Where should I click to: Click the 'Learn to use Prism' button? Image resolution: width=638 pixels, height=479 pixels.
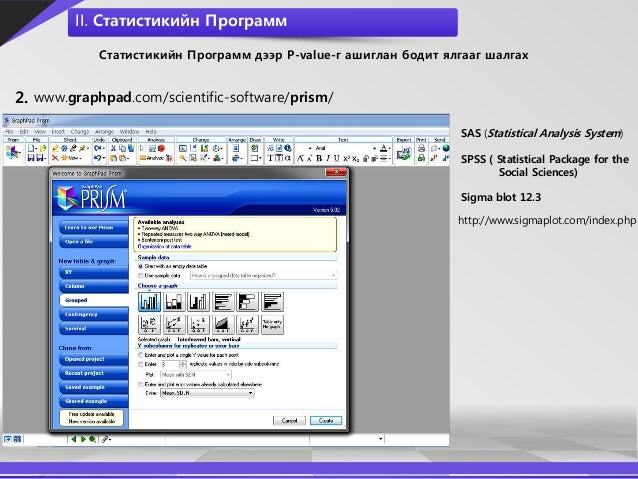[x=94, y=227]
